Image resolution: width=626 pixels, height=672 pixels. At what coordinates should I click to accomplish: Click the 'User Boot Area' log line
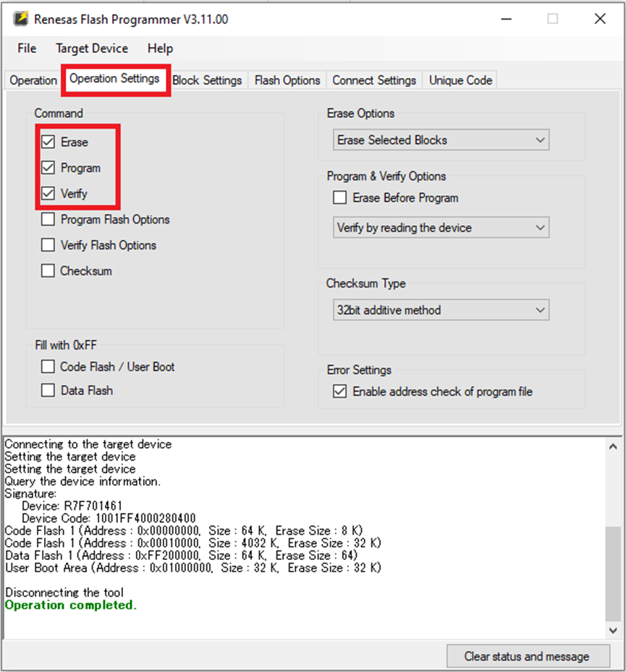click(x=193, y=568)
